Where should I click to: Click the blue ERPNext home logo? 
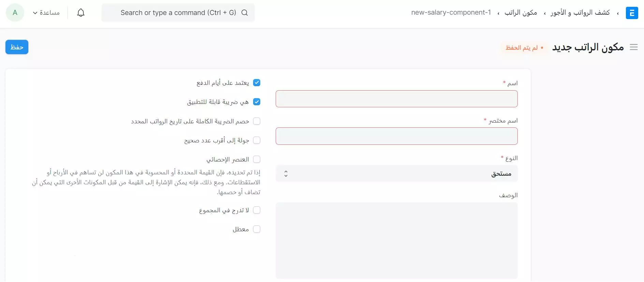click(632, 13)
